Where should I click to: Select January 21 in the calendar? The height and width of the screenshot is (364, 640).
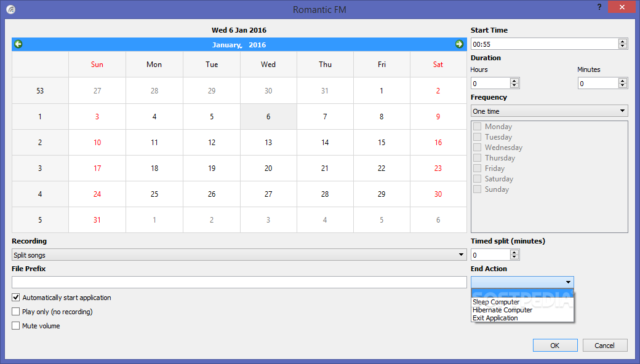tap(325, 168)
